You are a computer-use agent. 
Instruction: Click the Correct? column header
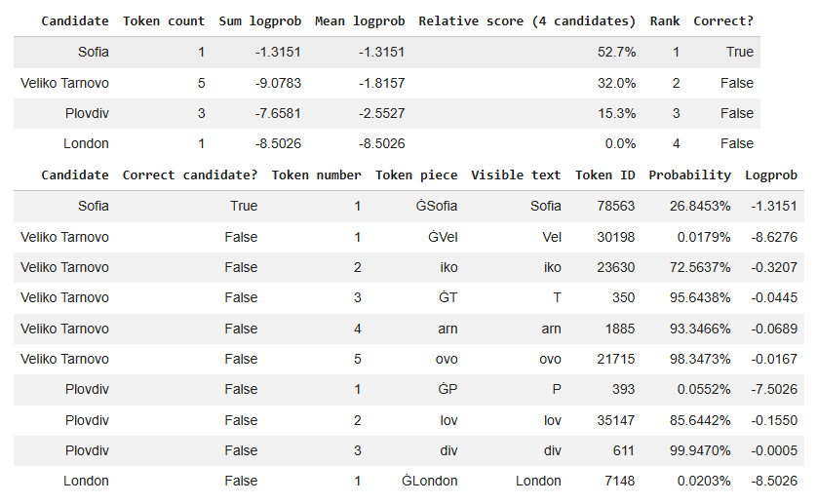[x=723, y=21]
